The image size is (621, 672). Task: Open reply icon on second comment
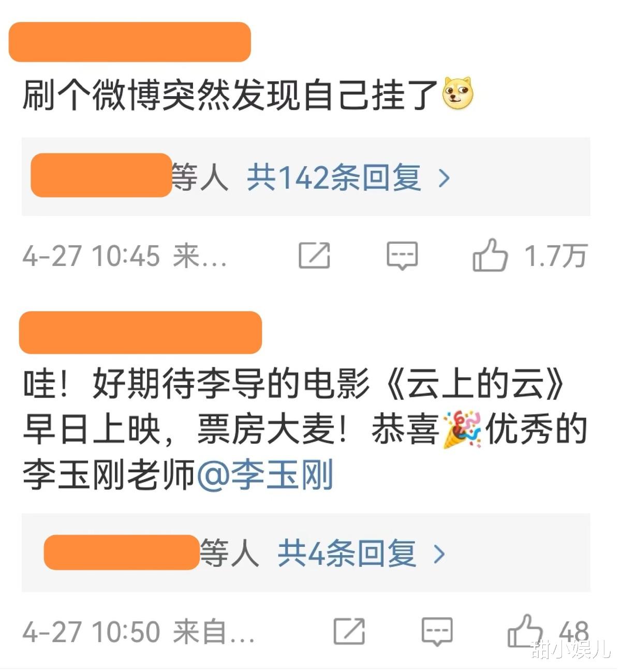pyautogui.click(x=437, y=632)
